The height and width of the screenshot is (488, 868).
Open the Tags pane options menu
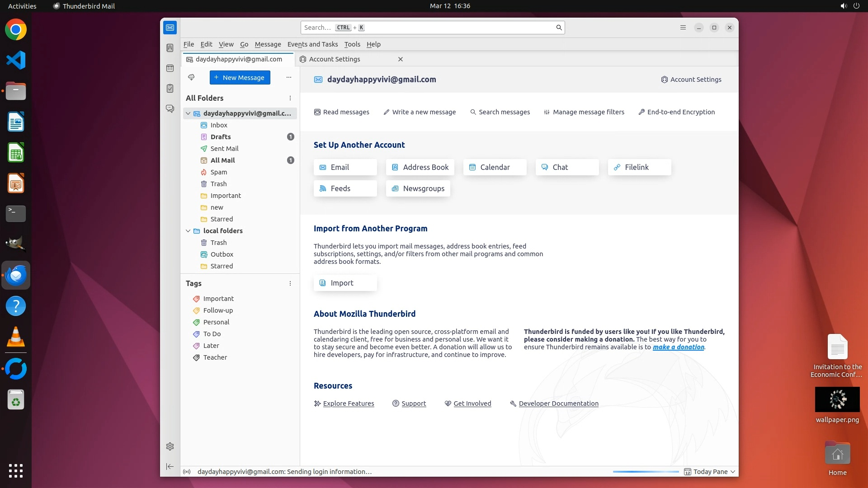(290, 283)
